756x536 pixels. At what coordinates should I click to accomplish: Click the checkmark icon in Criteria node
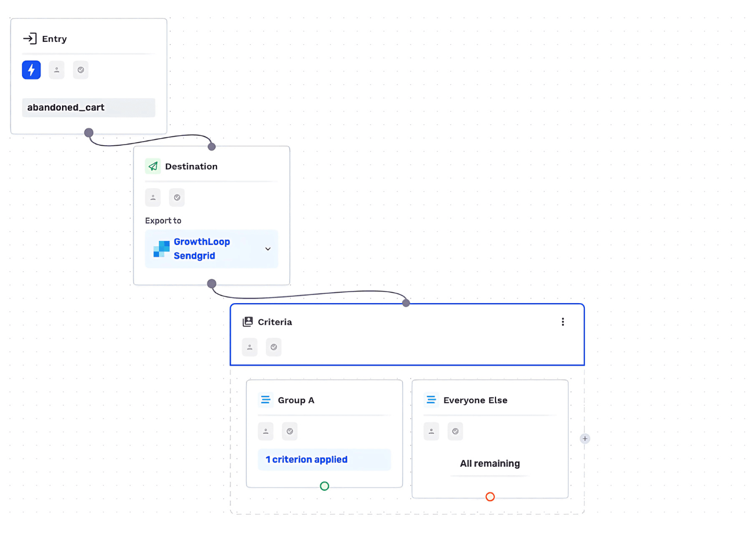pos(274,347)
